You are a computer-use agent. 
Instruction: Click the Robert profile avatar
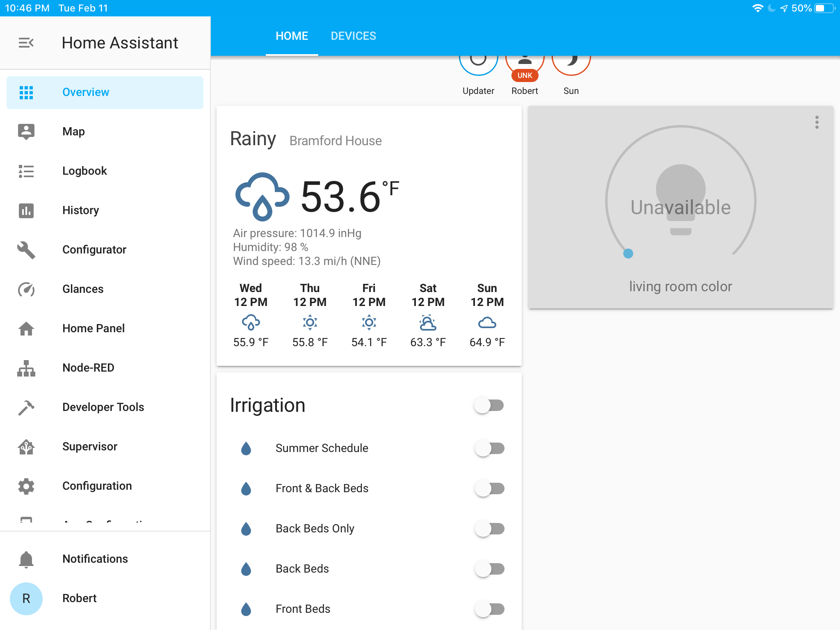pos(26,598)
